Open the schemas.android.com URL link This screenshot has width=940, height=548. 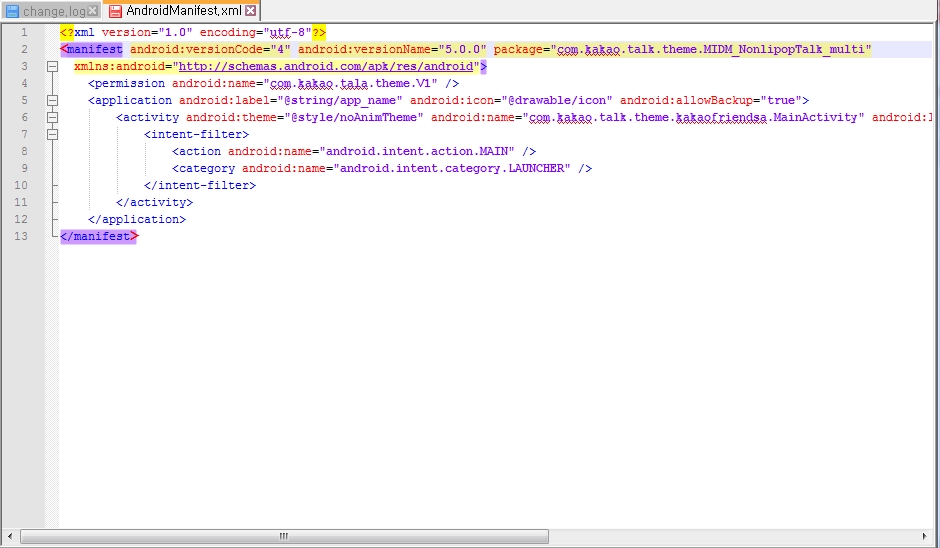click(328, 67)
